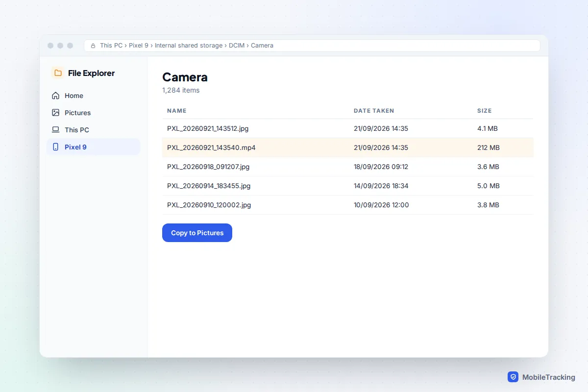
Task: Select Pixel 9 in the sidebar
Action: [x=93, y=147]
